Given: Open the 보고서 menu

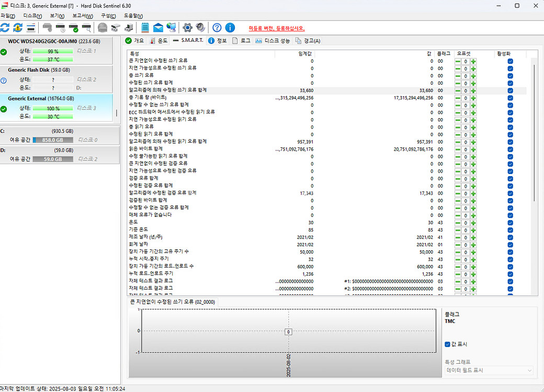Looking at the screenshot, I should [83, 16].
